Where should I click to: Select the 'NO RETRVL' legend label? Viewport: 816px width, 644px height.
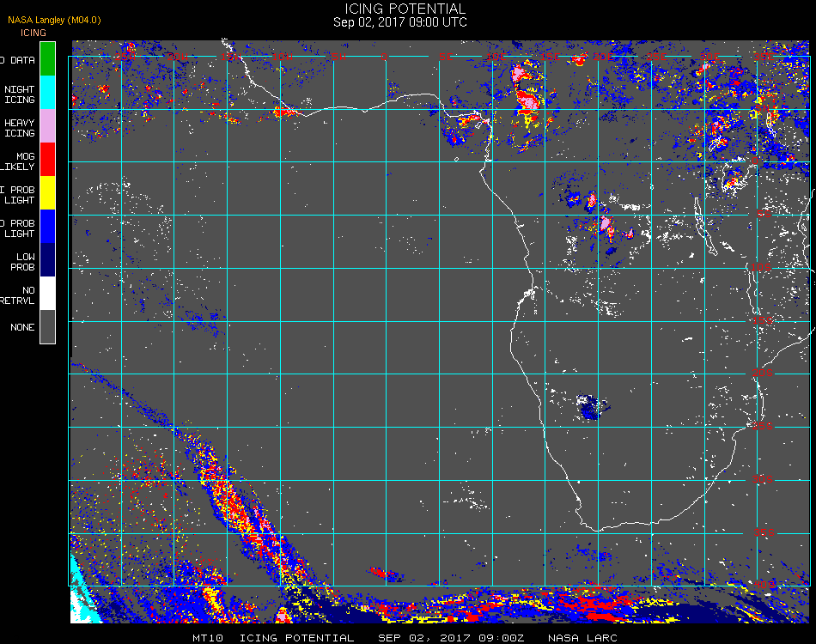[x=18, y=295]
